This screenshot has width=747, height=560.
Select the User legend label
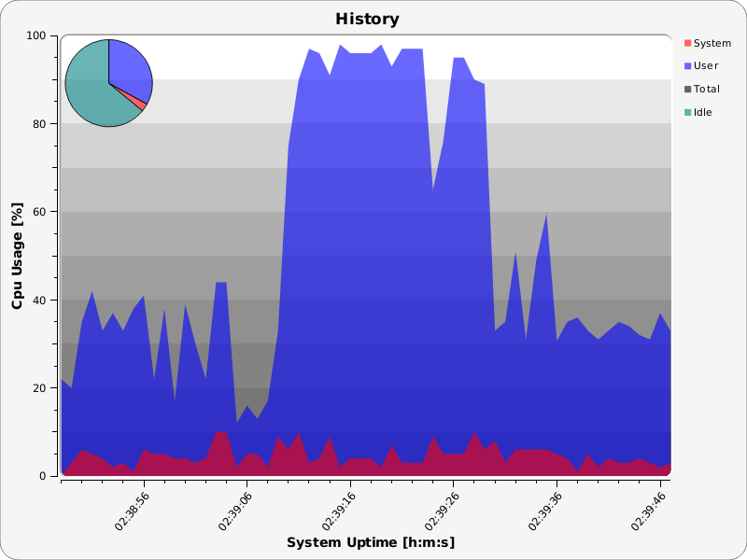pyautogui.click(x=706, y=66)
